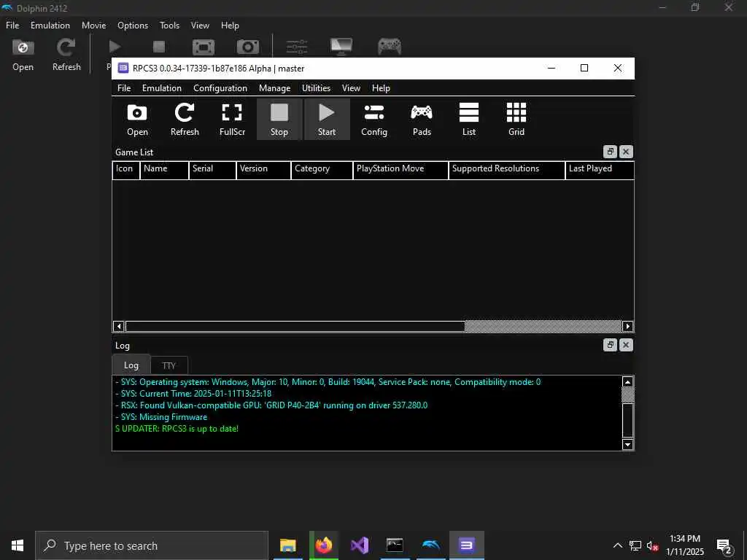This screenshot has width=747, height=560.
Task: Click the log vertical scrollbar thumb
Action: tap(628, 420)
